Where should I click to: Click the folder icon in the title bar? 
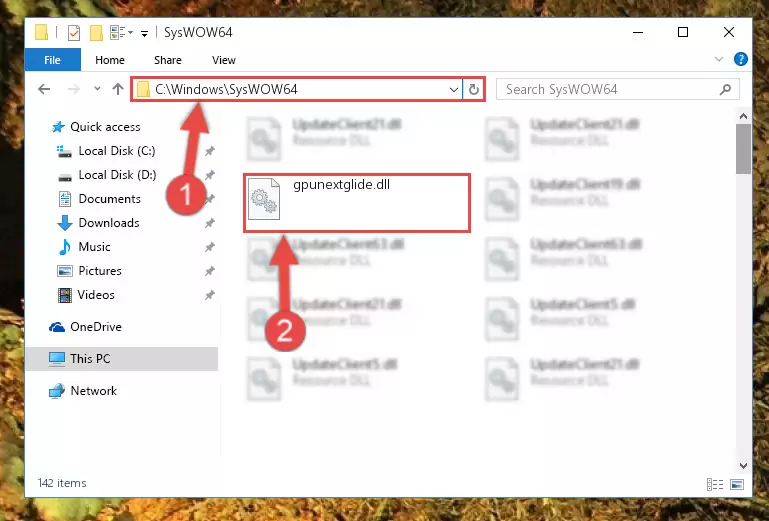coord(42,33)
